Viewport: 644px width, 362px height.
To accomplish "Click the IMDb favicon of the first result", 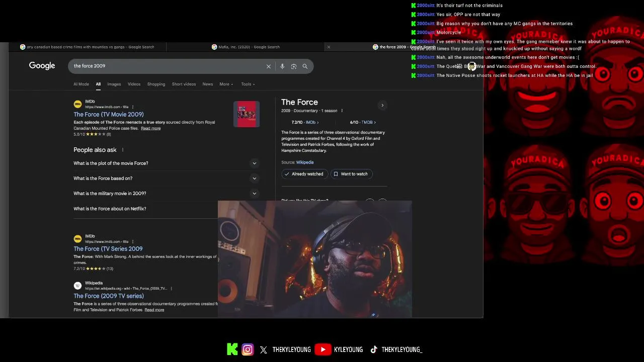I will click(77, 104).
